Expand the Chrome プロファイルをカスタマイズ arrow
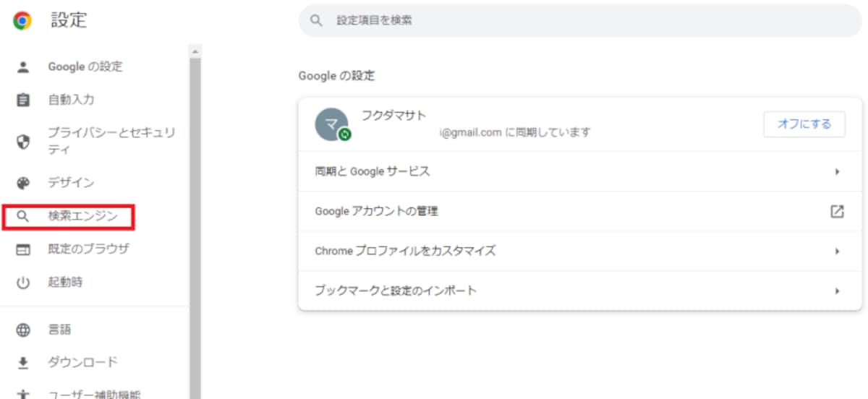Screen dimensions: 868x399 pyautogui.click(x=837, y=251)
